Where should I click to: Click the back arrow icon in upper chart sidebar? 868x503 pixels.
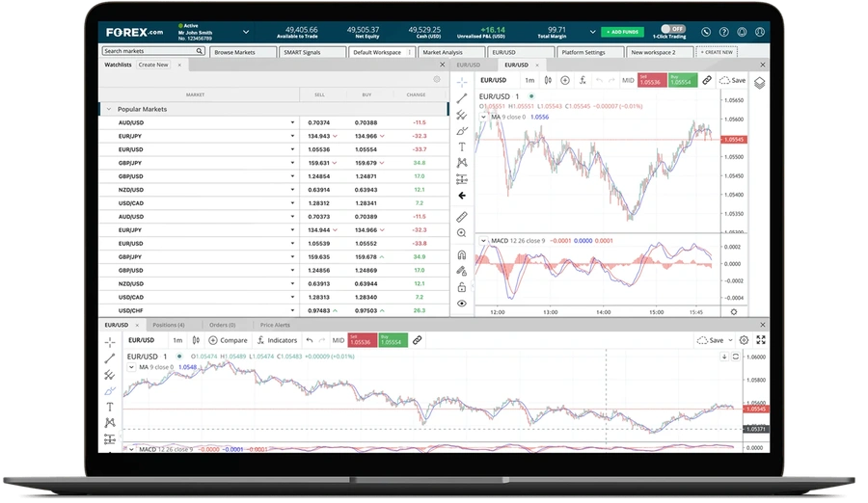(x=462, y=196)
